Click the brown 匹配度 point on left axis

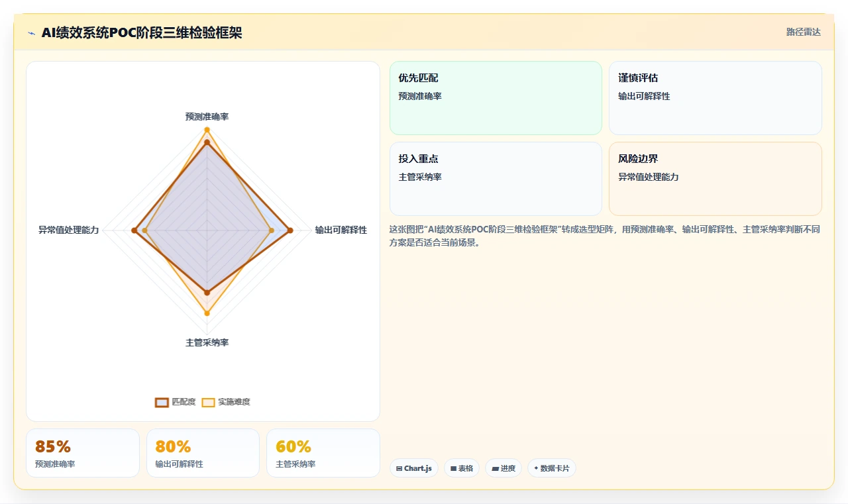(x=134, y=230)
